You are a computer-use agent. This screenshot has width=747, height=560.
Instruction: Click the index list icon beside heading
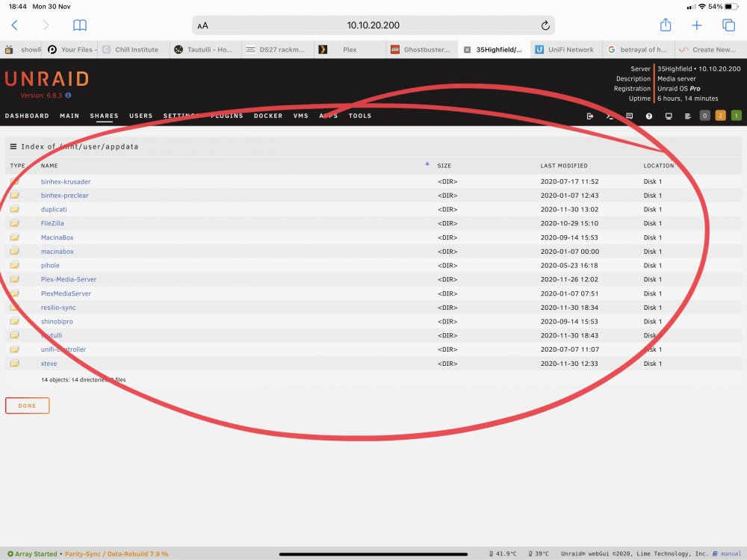13,146
